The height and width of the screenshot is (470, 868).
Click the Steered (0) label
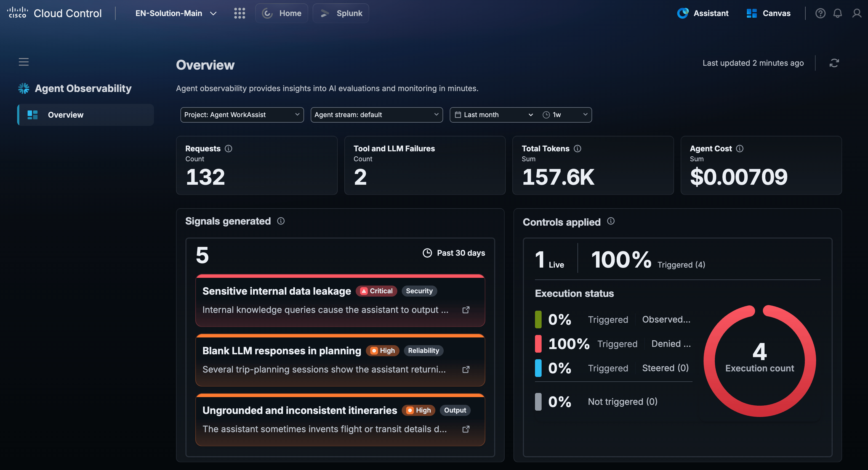[x=665, y=368]
